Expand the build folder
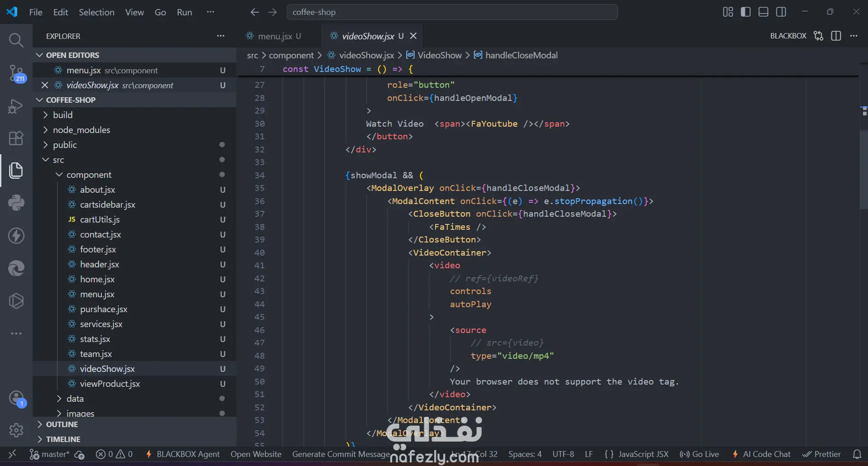This screenshot has height=466, width=868. pos(134,115)
